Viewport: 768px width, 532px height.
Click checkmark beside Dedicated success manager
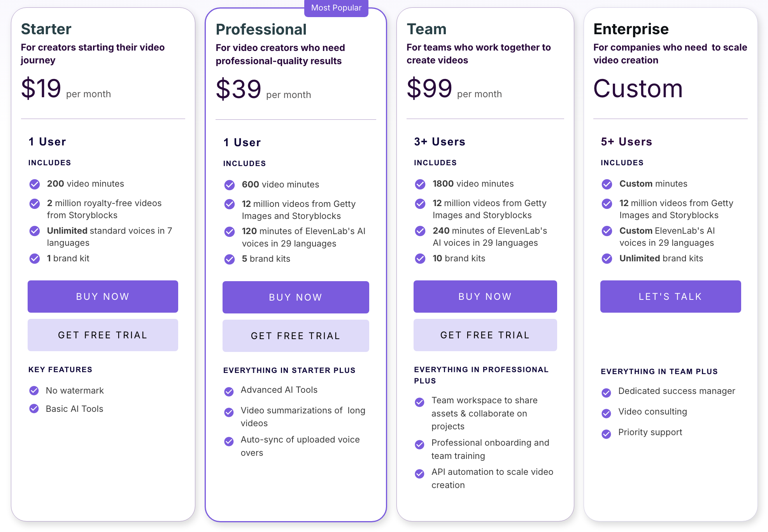click(x=606, y=392)
